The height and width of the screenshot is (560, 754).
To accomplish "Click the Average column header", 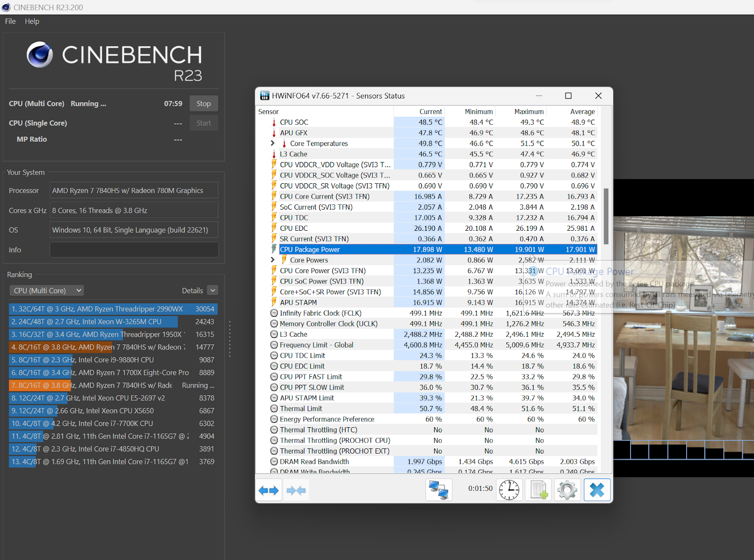I will pyautogui.click(x=572, y=112).
